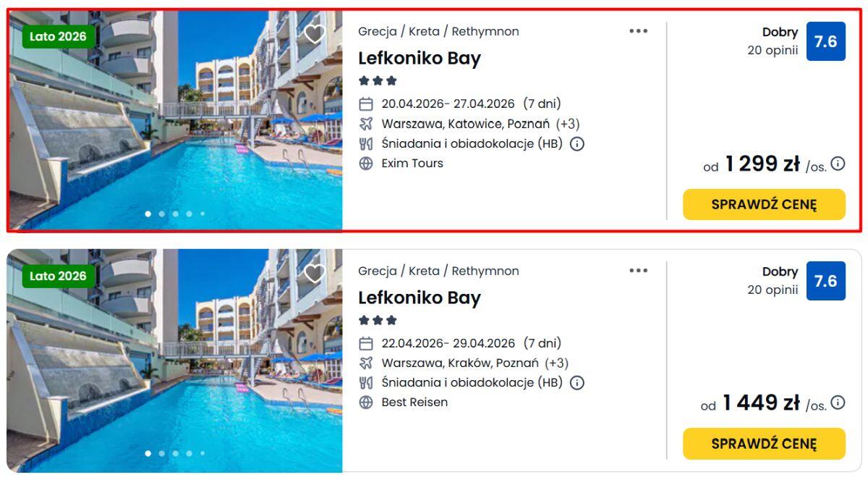Viewport: 868px width, 480px height.
Task: Click airplane icon beside Warszawa, Katowice, Poznań
Action: coord(366,124)
